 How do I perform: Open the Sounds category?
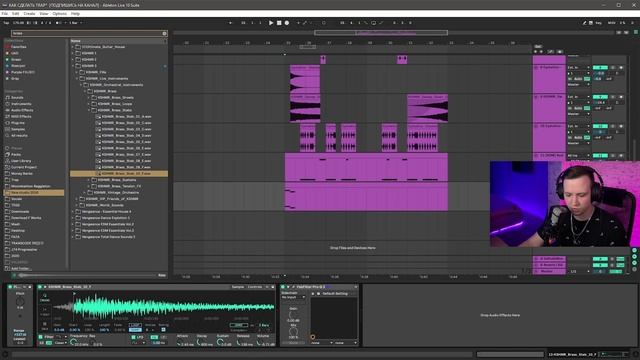point(17,98)
